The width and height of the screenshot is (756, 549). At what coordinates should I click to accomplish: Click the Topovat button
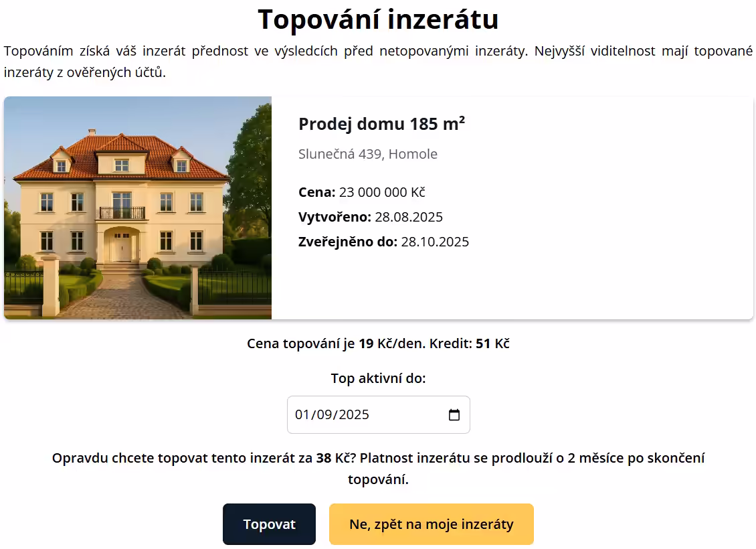tap(269, 524)
